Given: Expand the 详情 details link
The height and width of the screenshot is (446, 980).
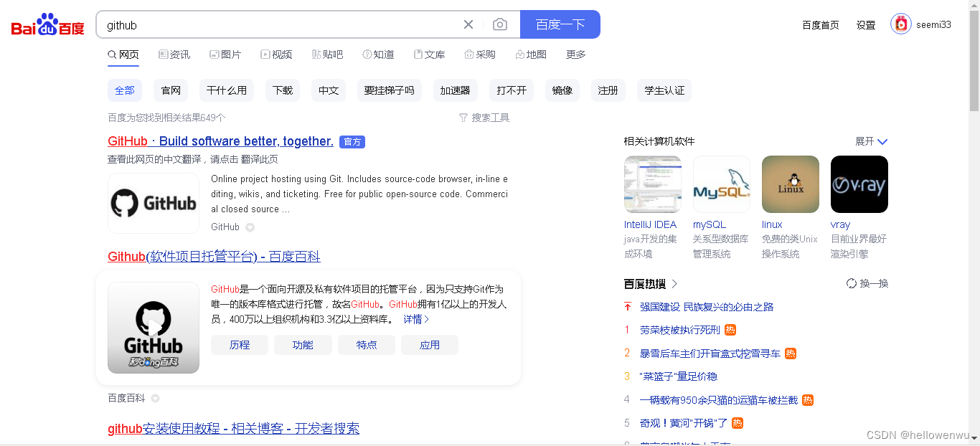Looking at the screenshot, I should (416, 320).
